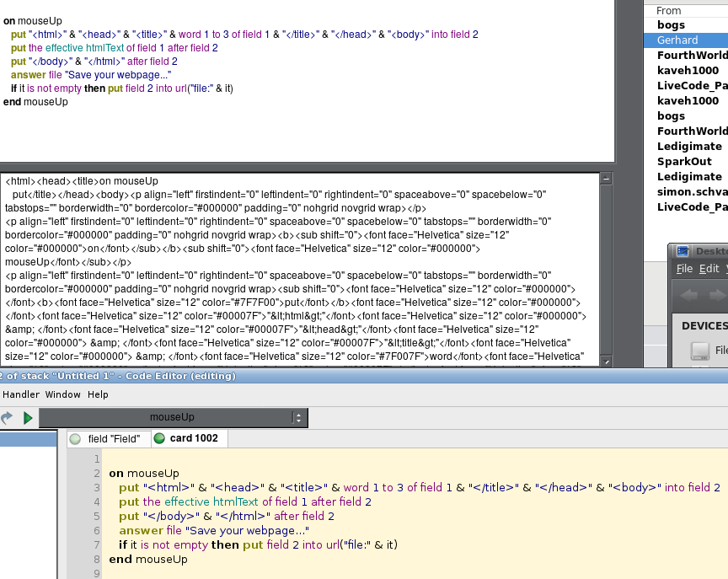
Task: Click the Desktop window title icon
Action: pyautogui.click(x=682, y=251)
